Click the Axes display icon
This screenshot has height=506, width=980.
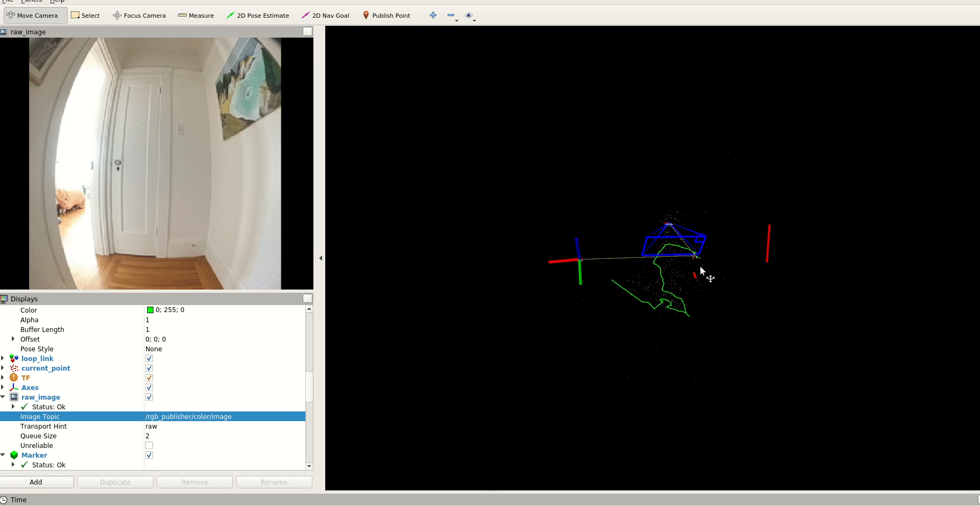pyautogui.click(x=14, y=387)
